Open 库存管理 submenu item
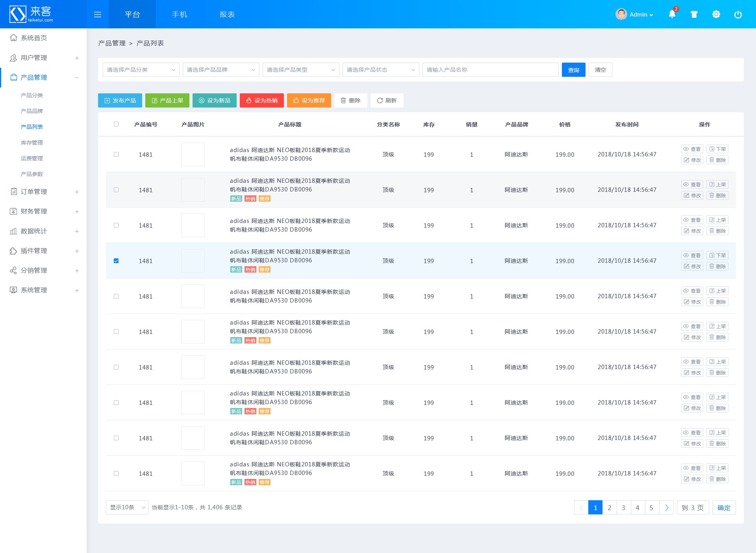The height and width of the screenshot is (553, 756). coord(32,143)
